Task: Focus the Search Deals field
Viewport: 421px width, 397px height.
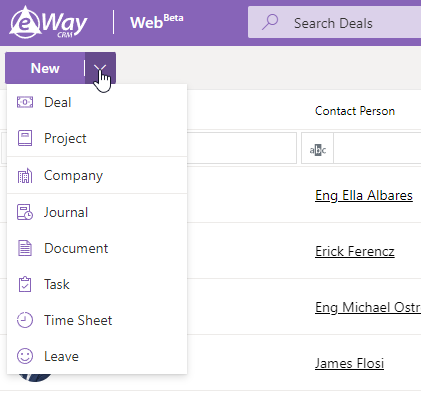Action: point(334,22)
